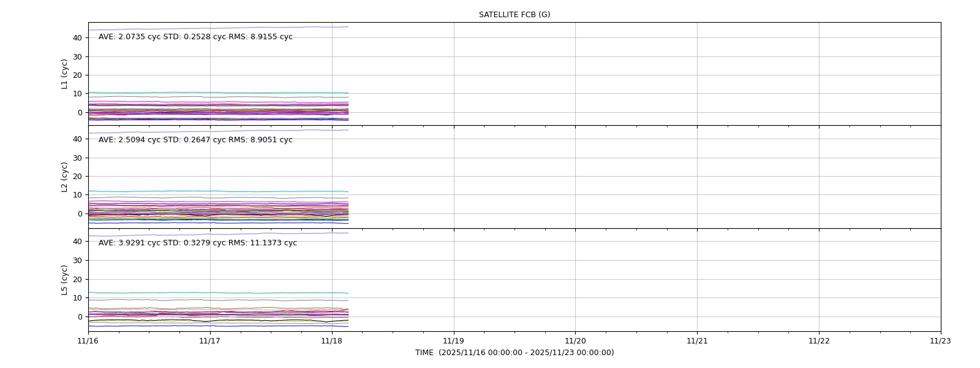
Task: Click the top outlier line in L2 plot
Action: (x=218, y=131)
